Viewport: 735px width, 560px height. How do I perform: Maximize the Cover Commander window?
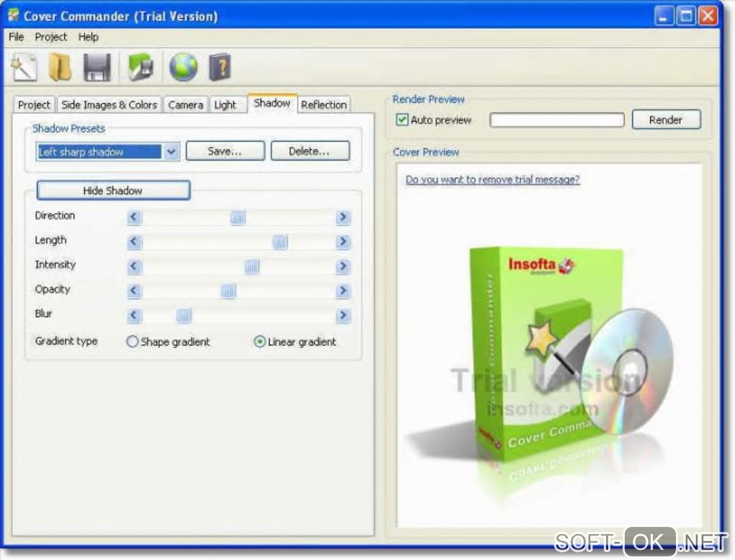tap(686, 16)
